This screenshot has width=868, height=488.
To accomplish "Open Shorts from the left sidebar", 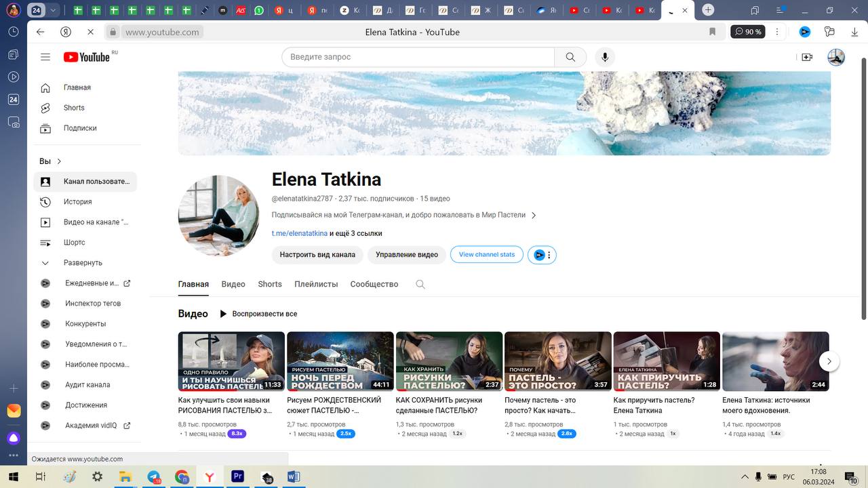I will (x=74, y=108).
